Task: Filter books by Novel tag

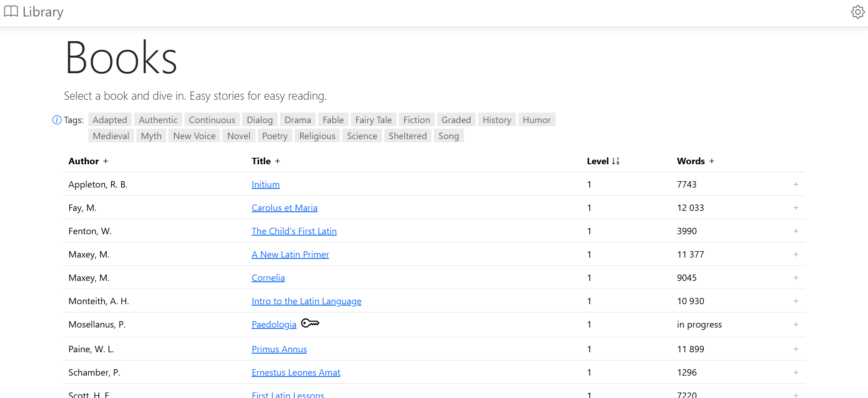Action: click(x=239, y=136)
